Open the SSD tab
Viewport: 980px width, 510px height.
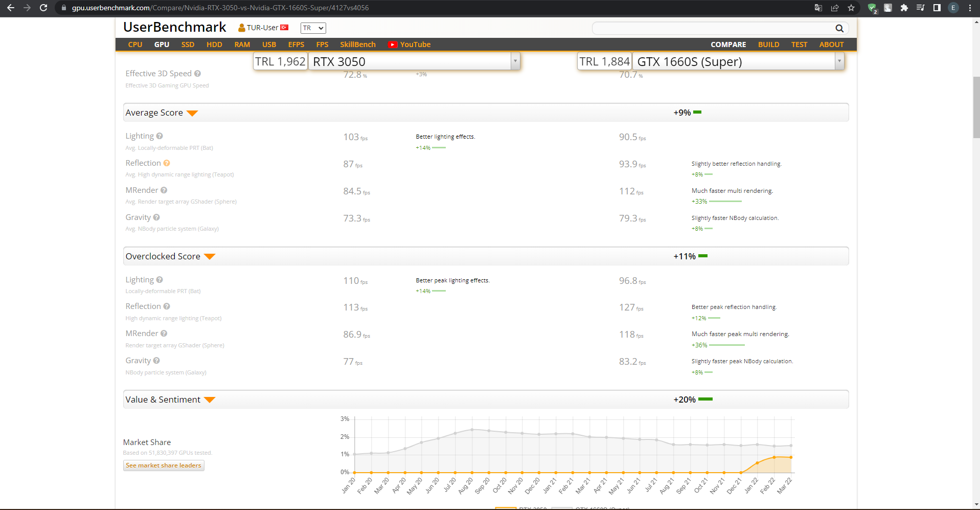click(x=188, y=45)
